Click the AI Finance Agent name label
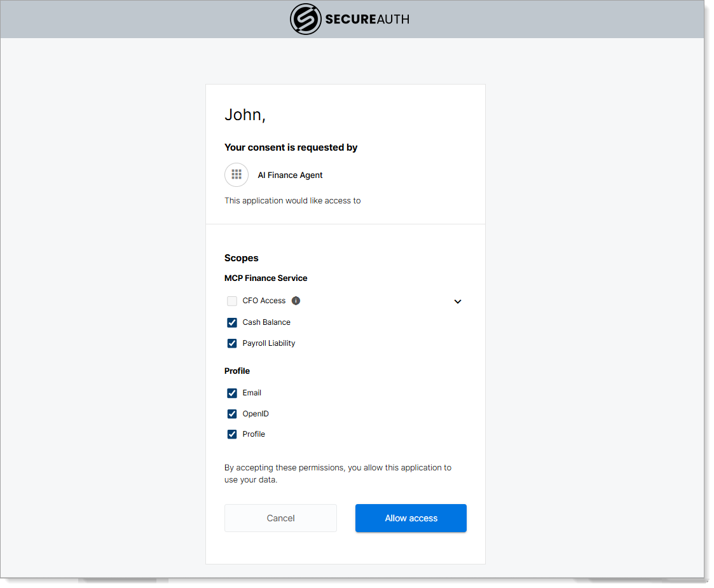 (x=290, y=175)
